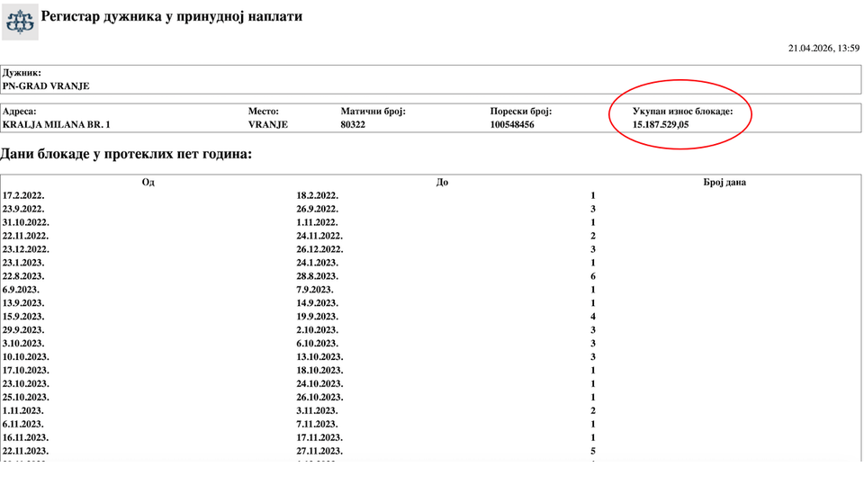Image resolution: width=864 pixels, height=504 pixels.
Task: Select start date "17.2.2022."
Action: click(x=23, y=195)
